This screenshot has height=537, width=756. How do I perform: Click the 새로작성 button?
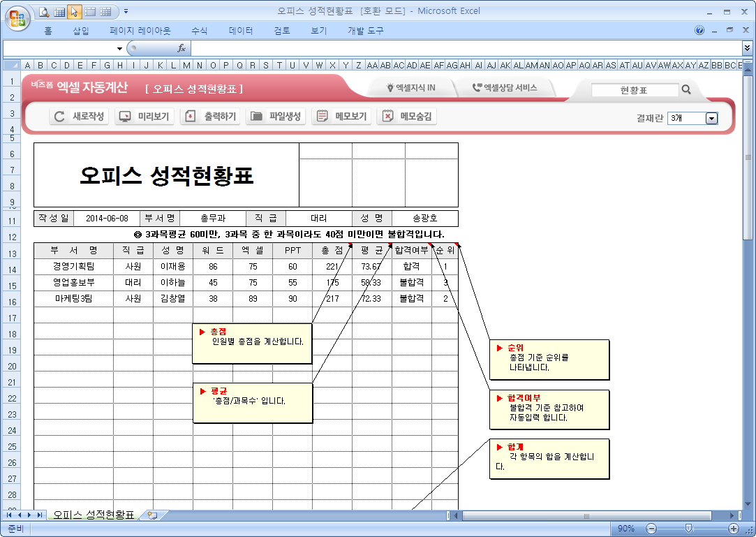(x=80, y=117)
